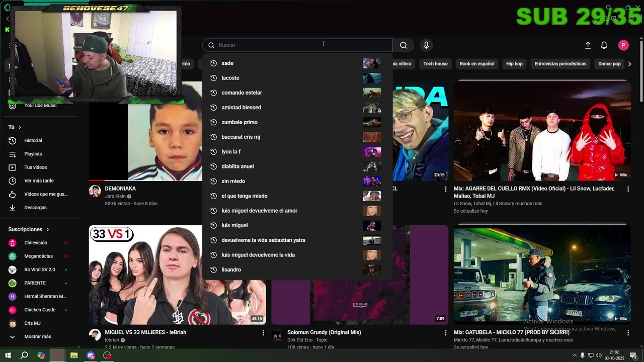Show hidden system tray icons

pyautogui.click(x=574, y=355)
